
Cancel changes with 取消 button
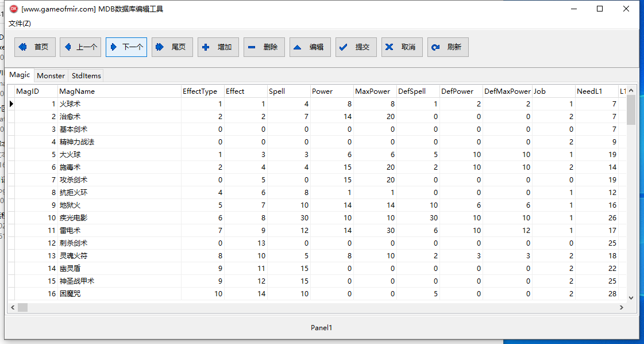click(x=403, y=47)
